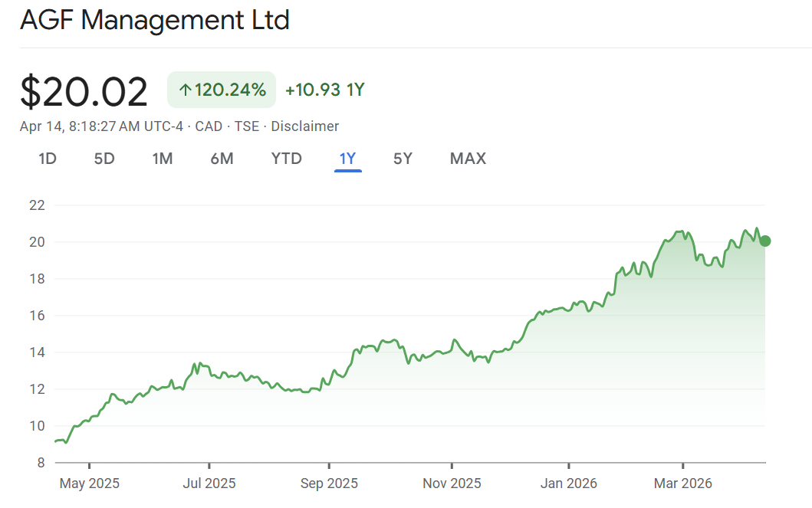Click the Nov 2025 axis label

(x=452, y=483)
